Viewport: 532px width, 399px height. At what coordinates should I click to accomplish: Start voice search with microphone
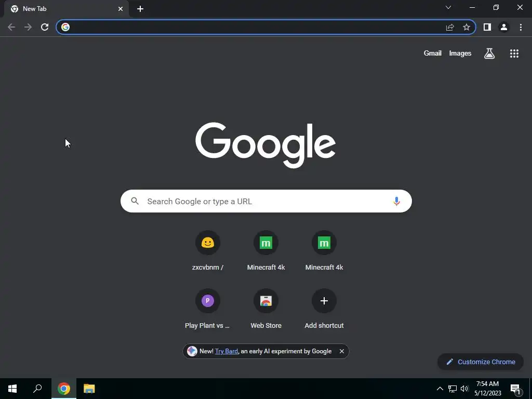(396, 201)
